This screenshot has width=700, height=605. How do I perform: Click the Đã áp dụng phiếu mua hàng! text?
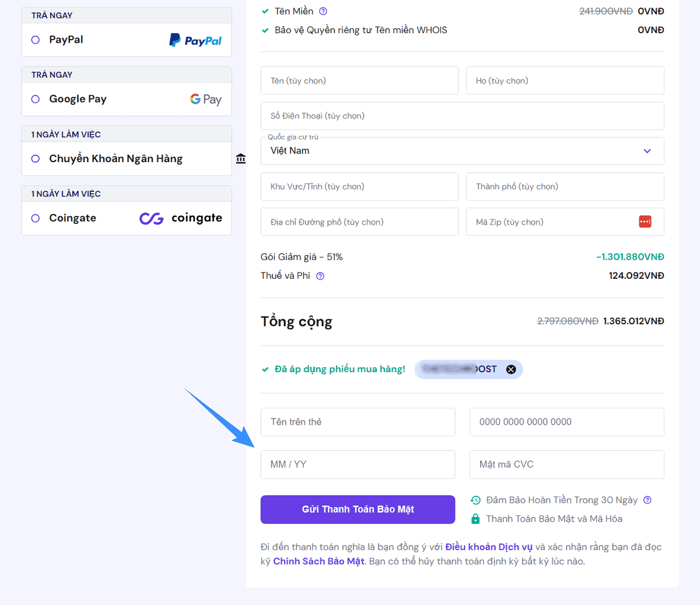point(340,369)
